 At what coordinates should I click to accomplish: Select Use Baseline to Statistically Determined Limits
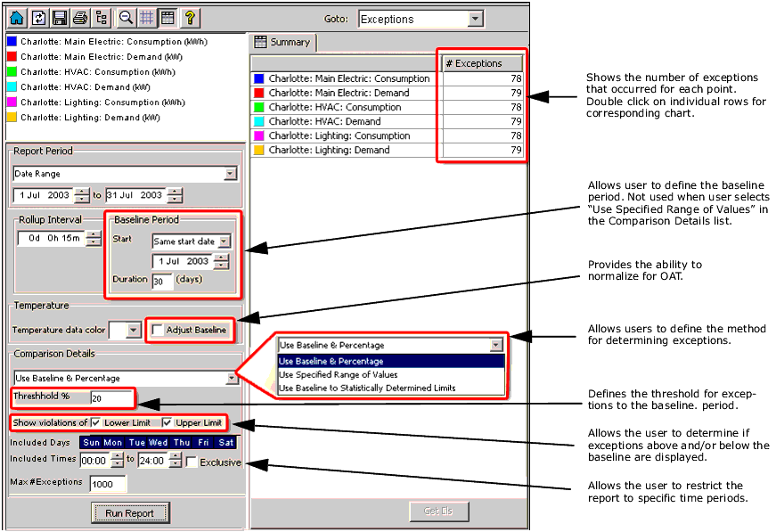coord(367,388)
